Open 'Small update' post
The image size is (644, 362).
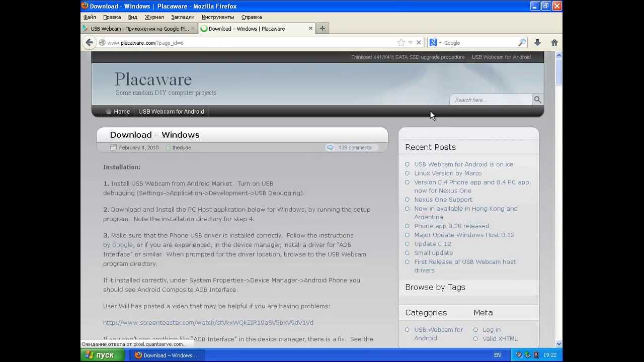click(x=434, y=253)
